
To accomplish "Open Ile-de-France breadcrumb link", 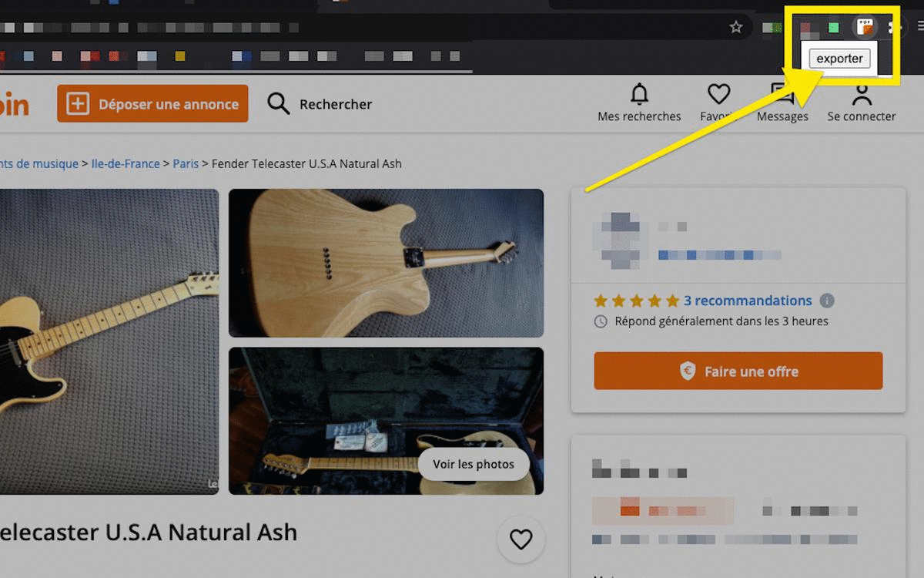I will coord(126,163).
